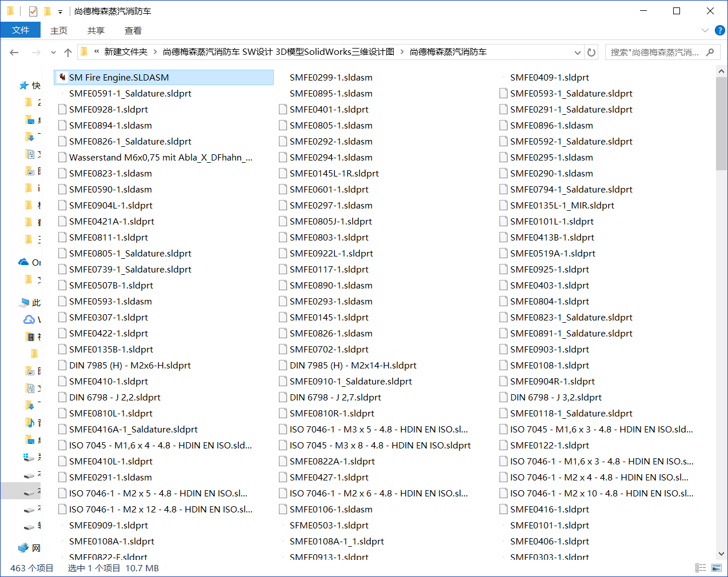The height and width of the screenshot is (577, 728).
Task: Click SM Fire Engine.SLDASM assembly icon
Action: (63, 77)
